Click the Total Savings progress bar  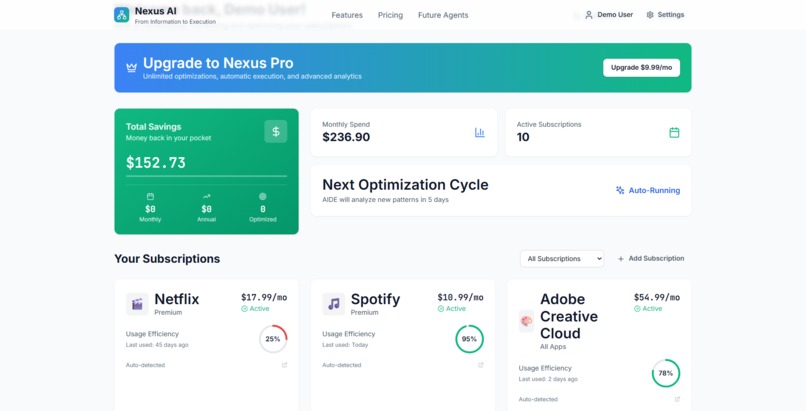pos(207,176)
